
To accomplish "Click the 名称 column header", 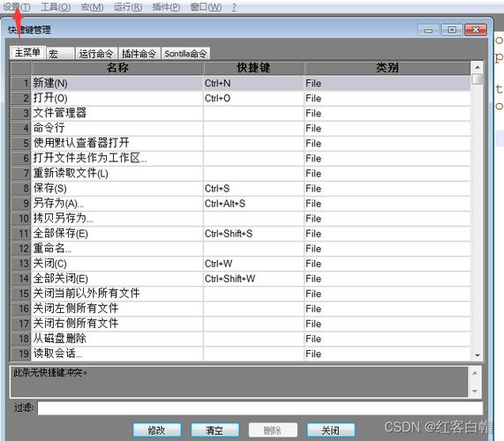I will 117,68.
